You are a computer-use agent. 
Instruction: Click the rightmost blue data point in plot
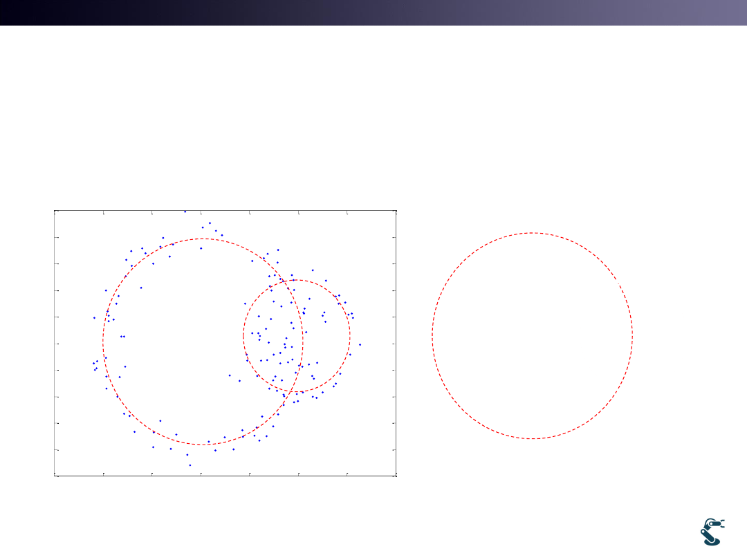(x=360, y=344)
